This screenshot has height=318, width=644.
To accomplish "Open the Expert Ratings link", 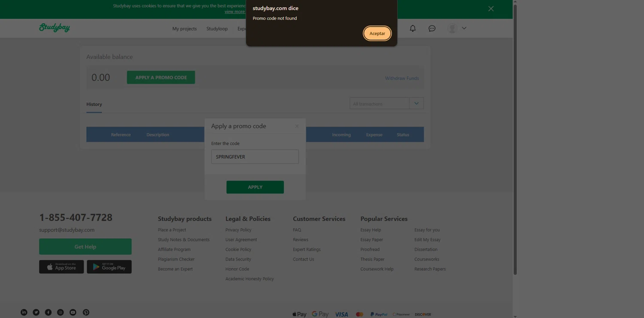I will point(307,249).
